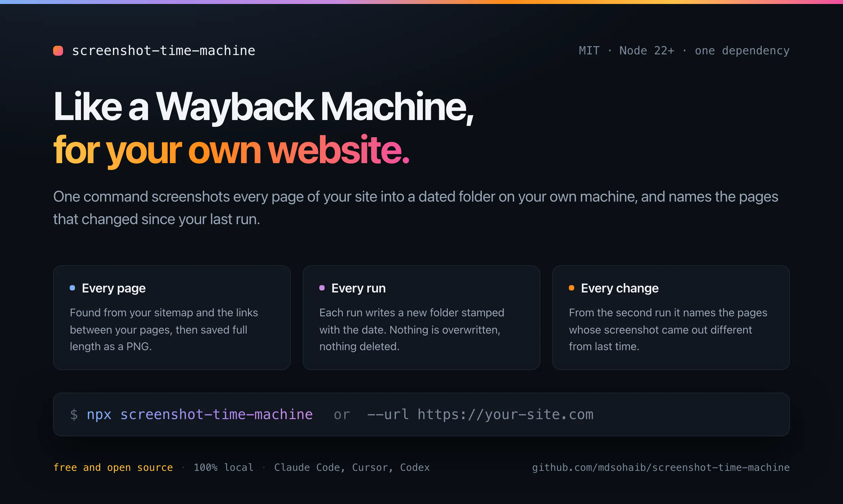Open the github.com/mdsohaib/screenshot-time-machine link
Screen dimensions: 843x504
pyautogui.click(x=661, y=468)
